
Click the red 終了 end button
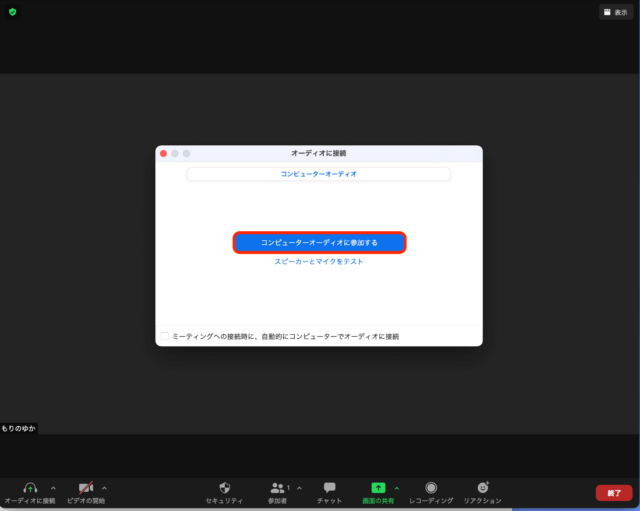(614, 493)
